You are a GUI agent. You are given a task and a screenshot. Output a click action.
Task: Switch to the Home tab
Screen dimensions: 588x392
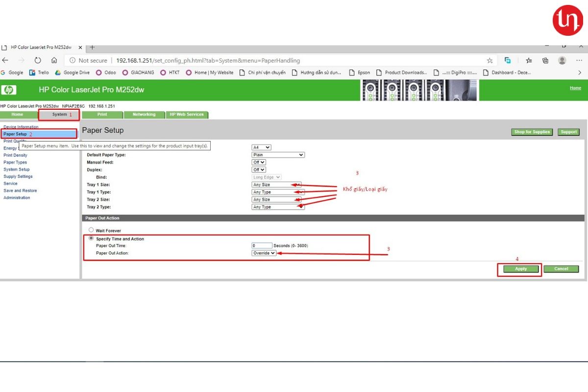(x=17, y=115)
